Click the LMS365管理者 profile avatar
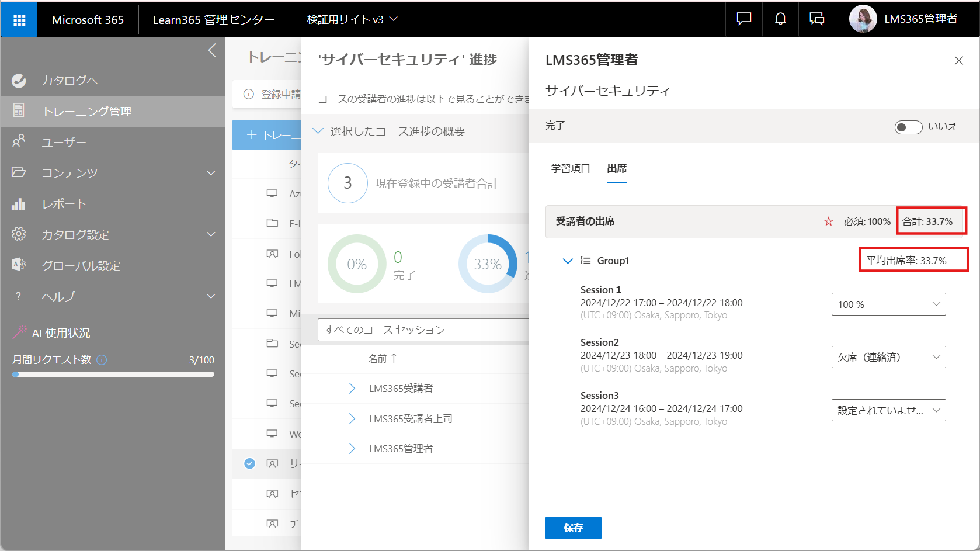 pos(863,19)
